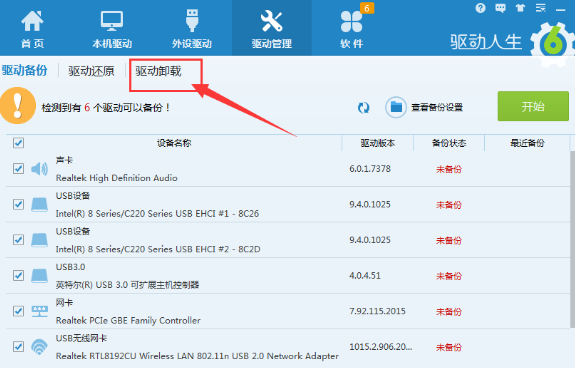The image size is (575, 368).
Task: Click the driver list vertical scrollbar
Action: [572, 238]
